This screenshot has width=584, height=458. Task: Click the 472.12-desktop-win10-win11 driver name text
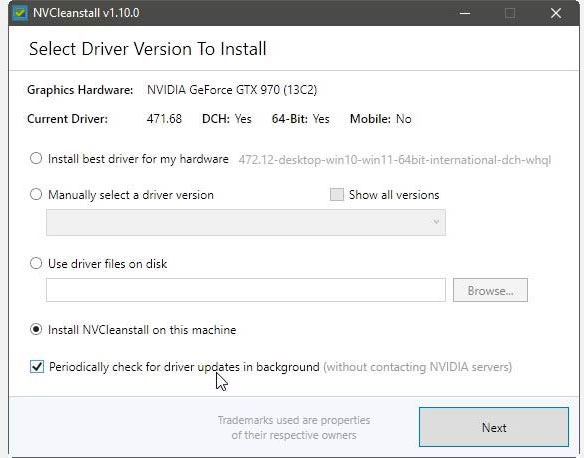pyautogui.click(x=394, y=160)
